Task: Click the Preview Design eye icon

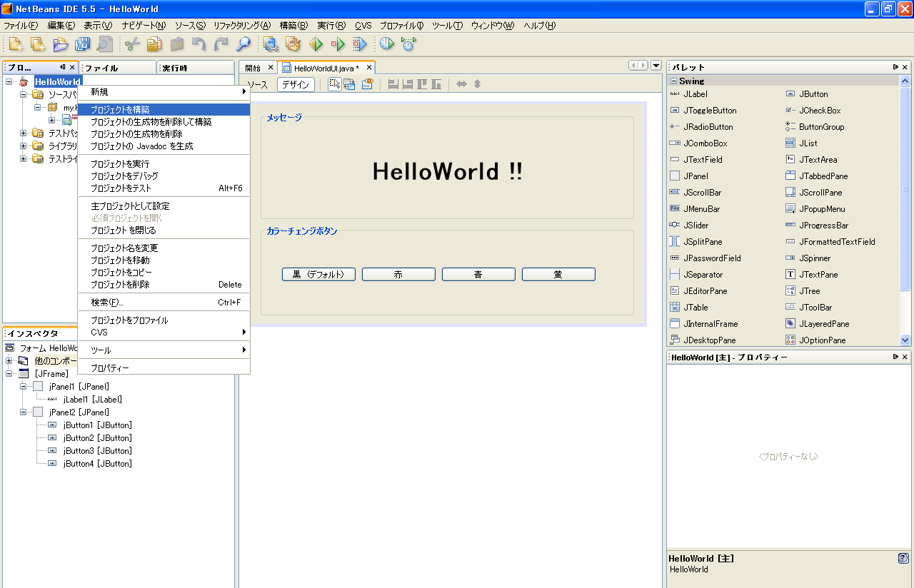Action: (367, 84)
